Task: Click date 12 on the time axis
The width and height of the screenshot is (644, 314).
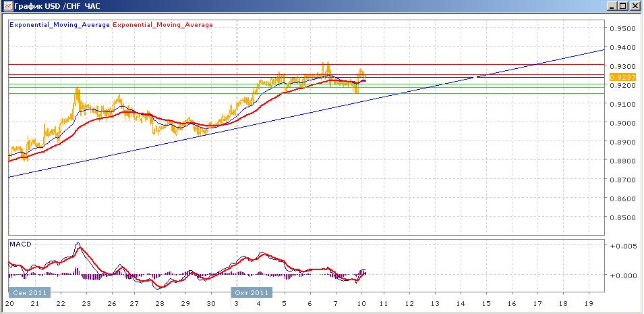Action: click(409, 304)
